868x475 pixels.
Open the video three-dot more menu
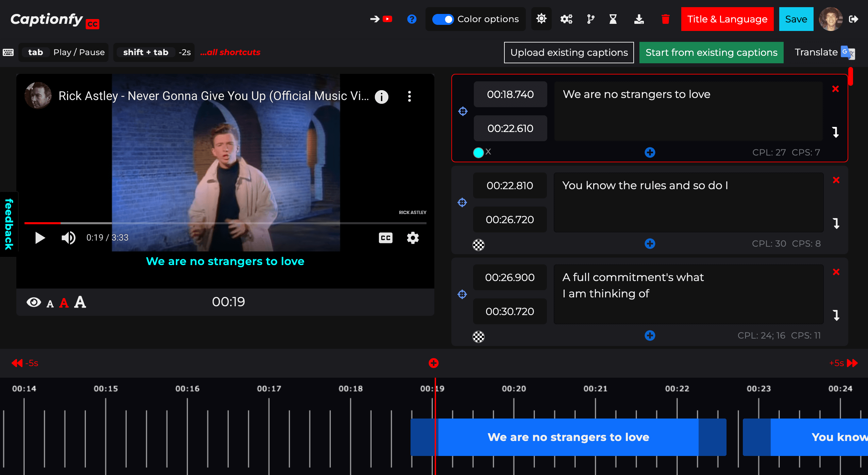[410, 96]
